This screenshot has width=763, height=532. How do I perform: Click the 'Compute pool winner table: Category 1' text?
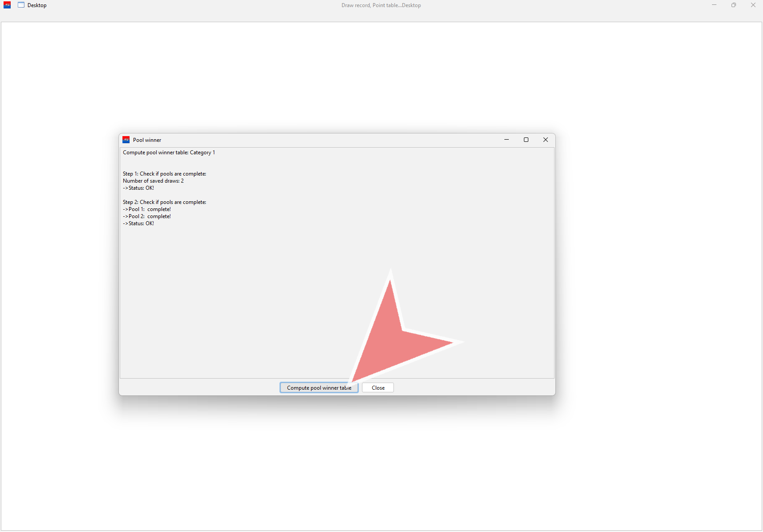[169, 153]
